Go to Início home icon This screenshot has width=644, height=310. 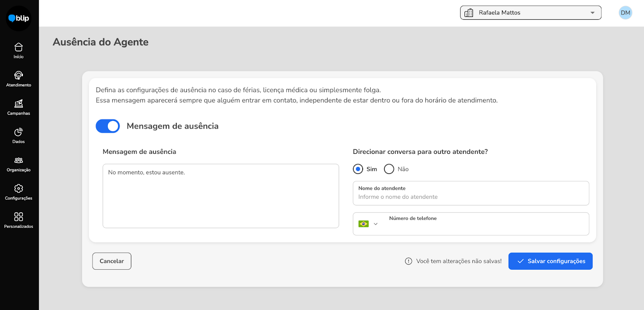point(19,48)
